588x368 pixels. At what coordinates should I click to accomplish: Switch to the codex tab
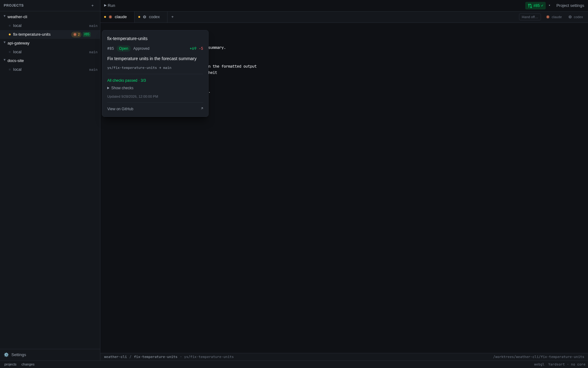coord(151,17)
